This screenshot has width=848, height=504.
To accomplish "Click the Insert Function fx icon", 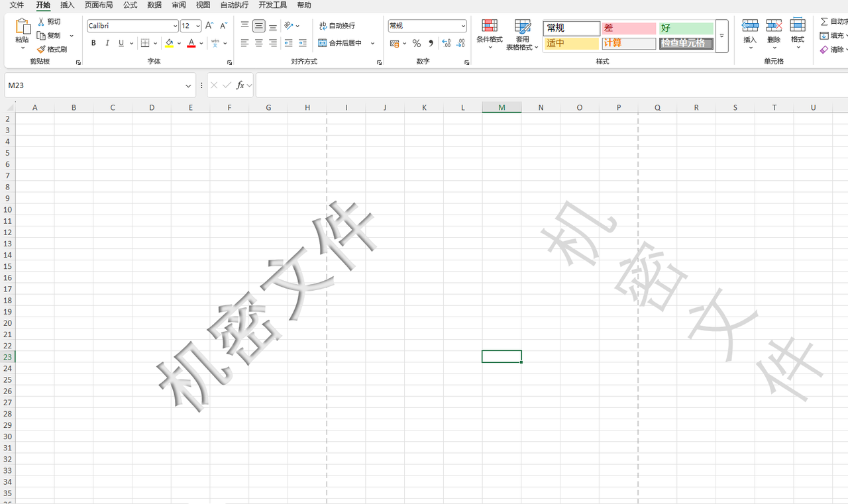I will (240, 85).
